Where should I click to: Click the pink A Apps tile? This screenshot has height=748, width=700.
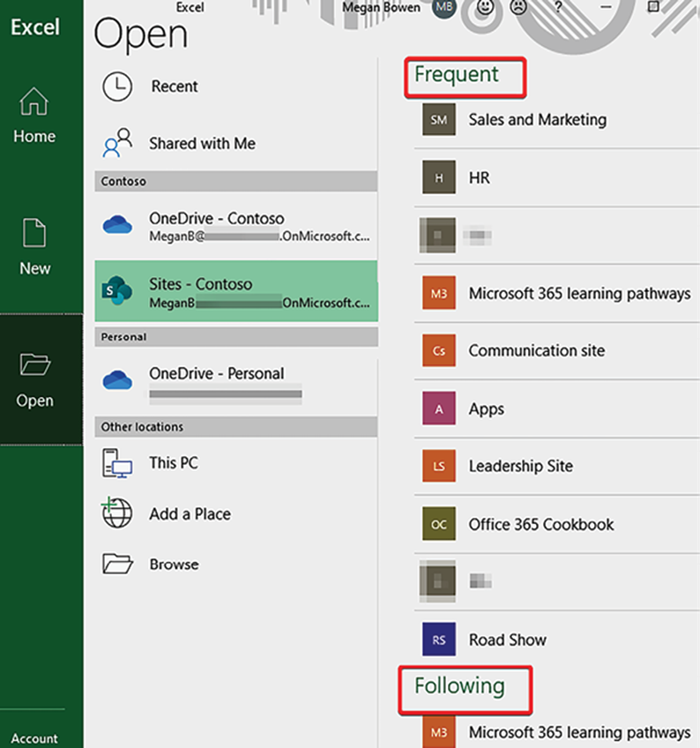[x=439, y=408]
